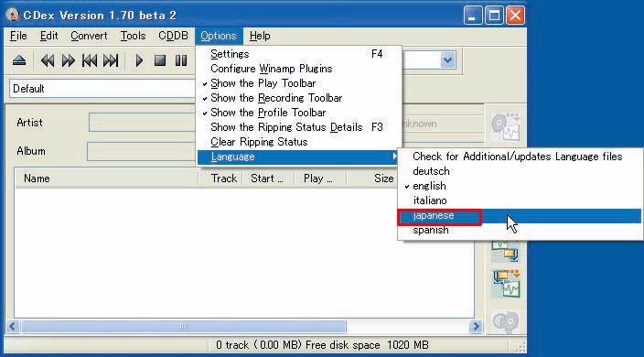Maximize the CDex window
Image resolution: width=644 pixels, height=357 pixels.
pos(494,16)
